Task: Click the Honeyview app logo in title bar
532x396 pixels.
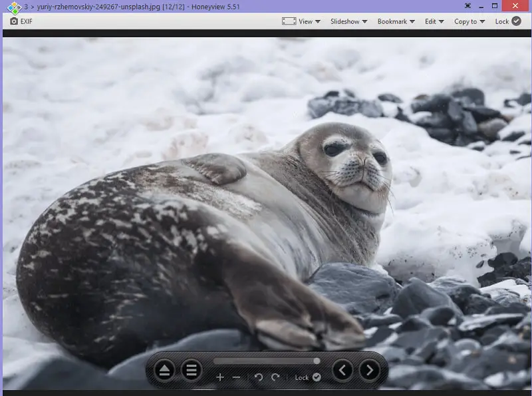Action: [x=13, y=7]
